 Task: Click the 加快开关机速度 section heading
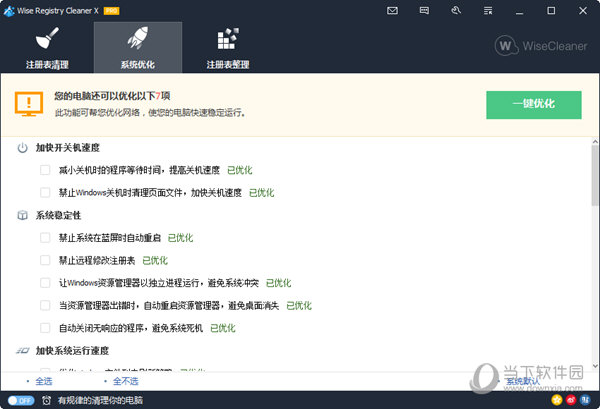click(x=68, y=148)
